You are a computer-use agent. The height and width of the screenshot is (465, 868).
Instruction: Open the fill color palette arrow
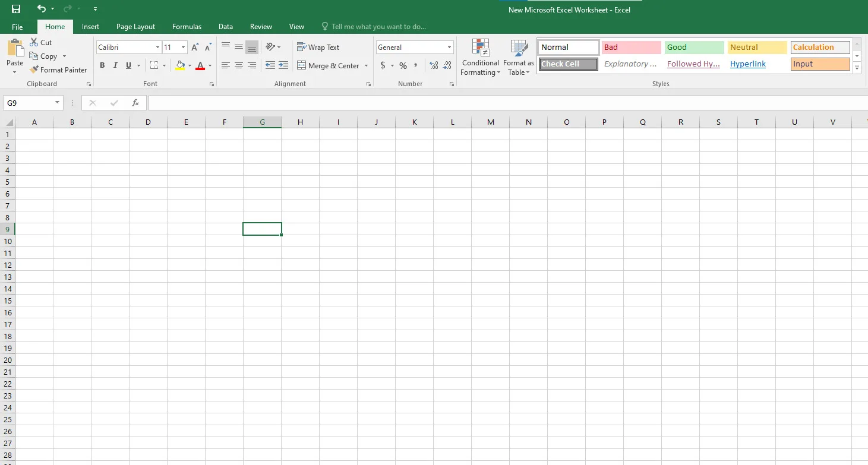pos(190,65)
